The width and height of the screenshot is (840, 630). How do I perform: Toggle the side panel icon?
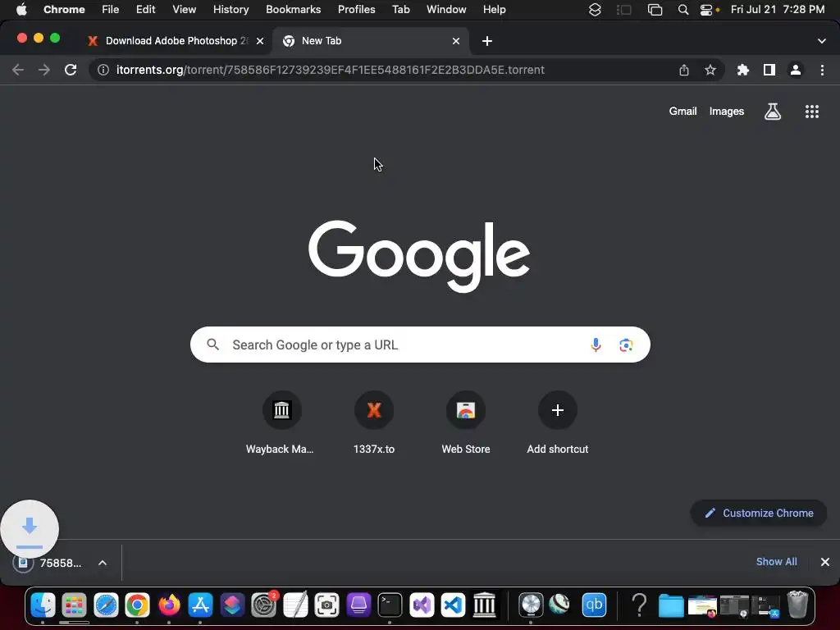tap(769, 70)
